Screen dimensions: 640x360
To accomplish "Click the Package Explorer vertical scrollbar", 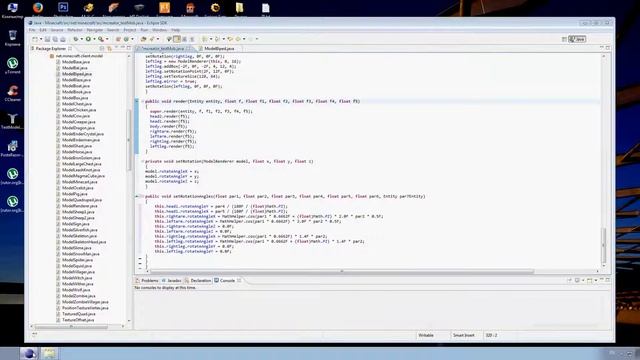I will (129, 141).
